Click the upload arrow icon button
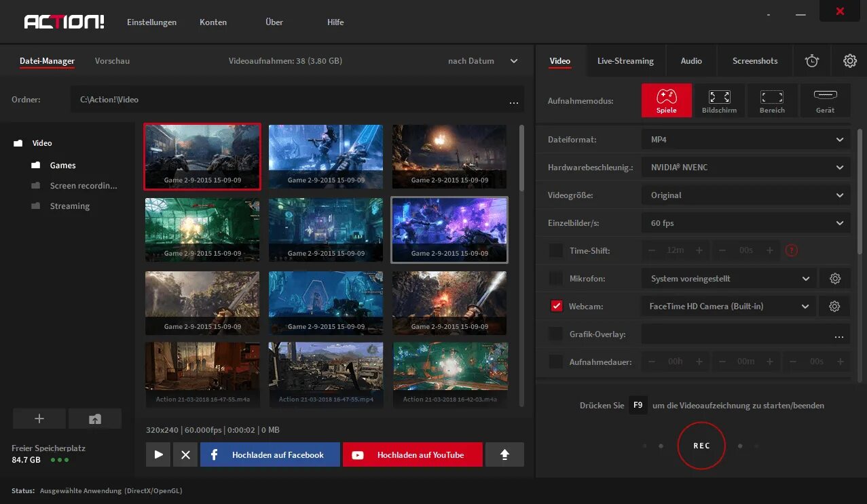Viewport: 867px width, 504px height. (504, 455)
